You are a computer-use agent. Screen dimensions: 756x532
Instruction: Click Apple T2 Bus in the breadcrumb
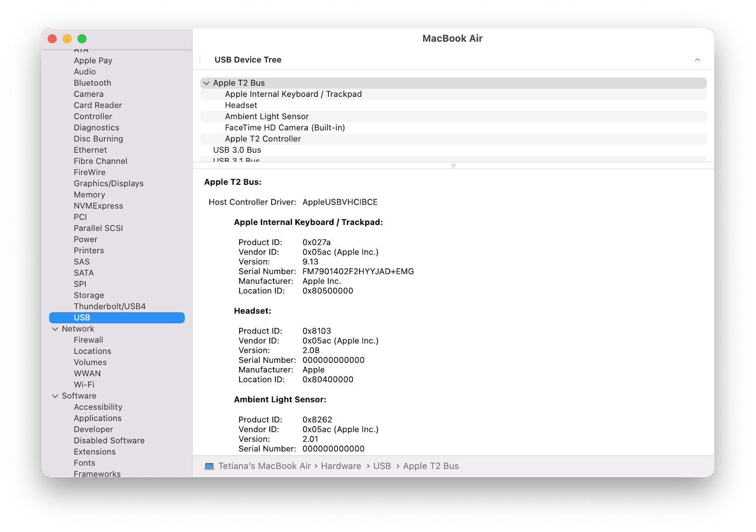click(x=430, y=466)
